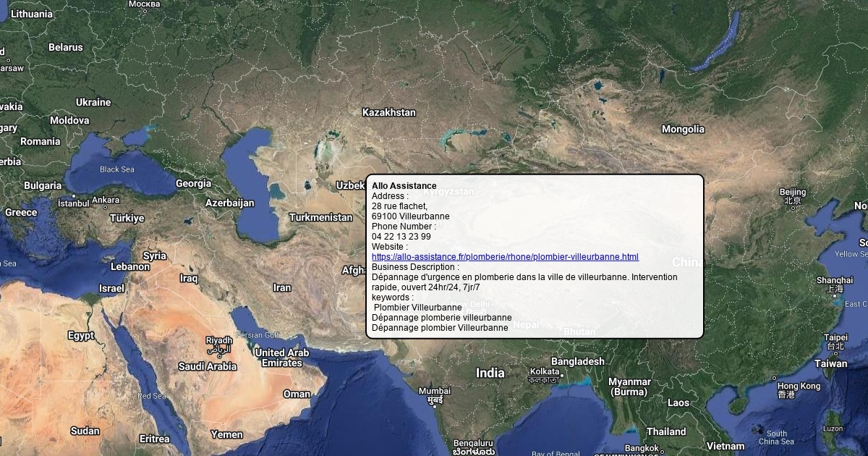Select the Hong Kong city label

click(x=799, y=387)
